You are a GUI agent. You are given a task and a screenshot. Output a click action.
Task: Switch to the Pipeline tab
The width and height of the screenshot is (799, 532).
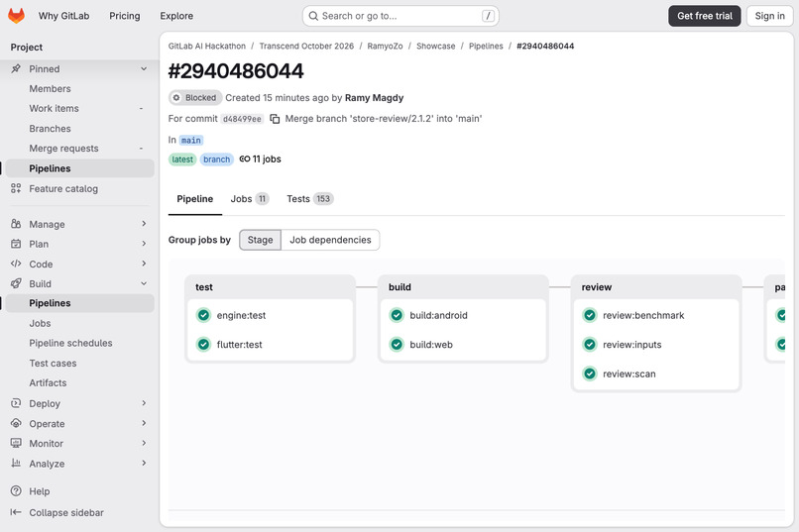(194, 198)
